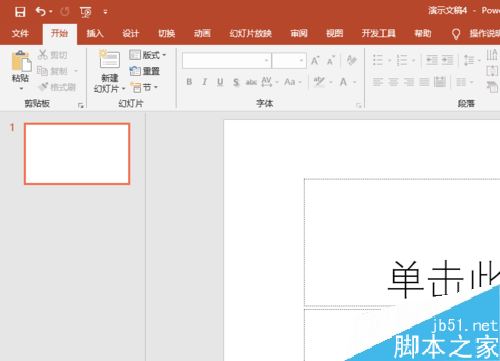Click the Redo/Repeat icon

click(x=65, y=12)
